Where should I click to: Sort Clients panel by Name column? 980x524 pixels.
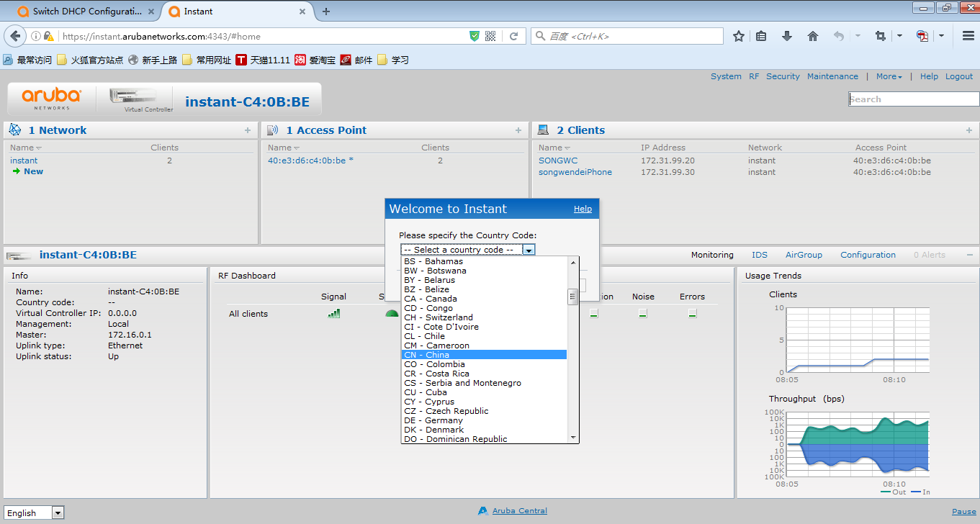[554, 148]
